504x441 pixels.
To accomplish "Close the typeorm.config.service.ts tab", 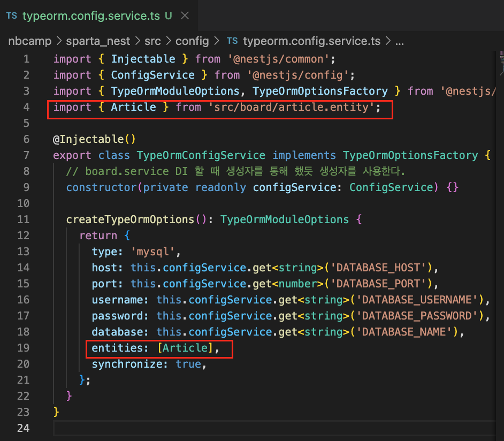I will (x=185, y=16).
